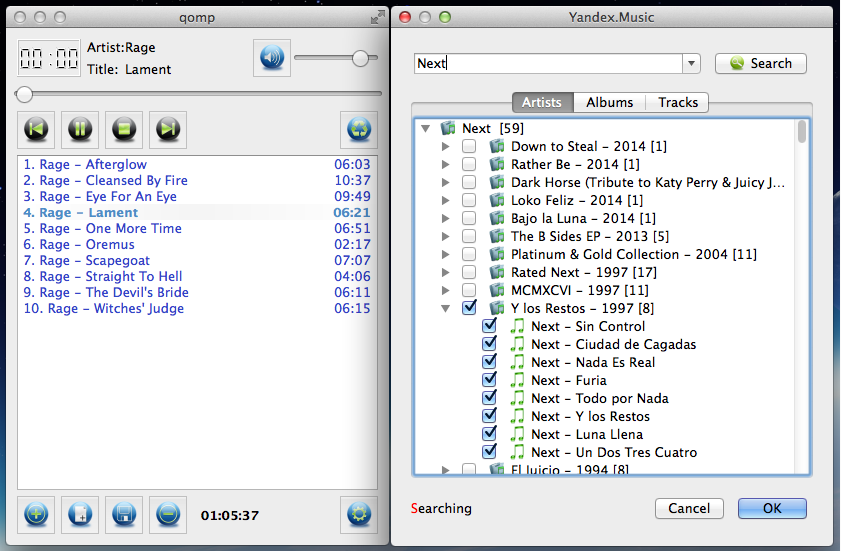Click folder icon of Next artist root
Viewport: 841px width, 551px height.
[x=448, y=128]
